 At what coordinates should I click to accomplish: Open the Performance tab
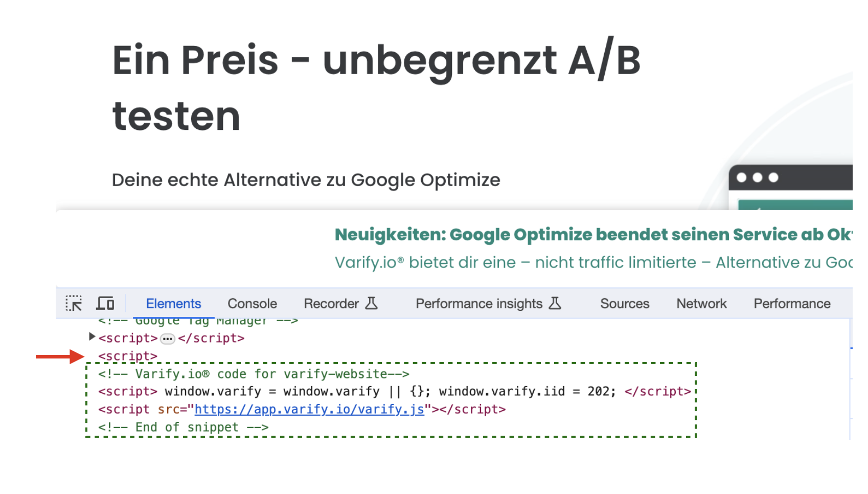click(x=792, y=303)
